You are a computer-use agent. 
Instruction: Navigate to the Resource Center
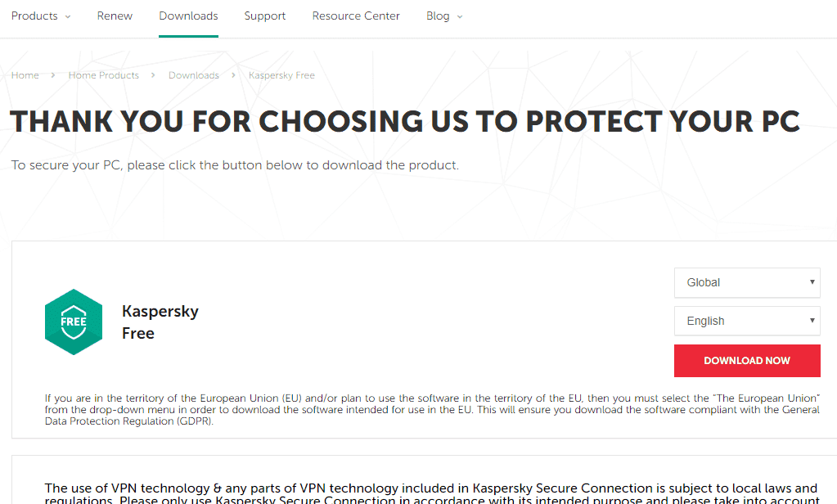click(355, 16)
